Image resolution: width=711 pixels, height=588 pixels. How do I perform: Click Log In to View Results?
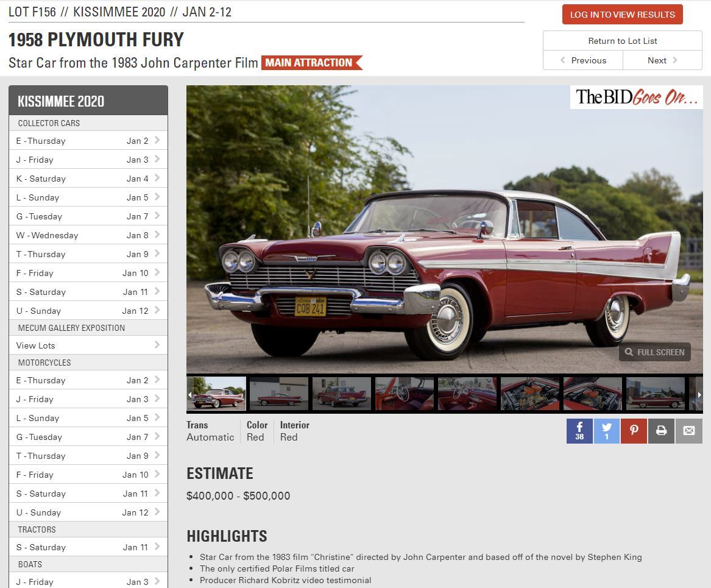(623, 15)
